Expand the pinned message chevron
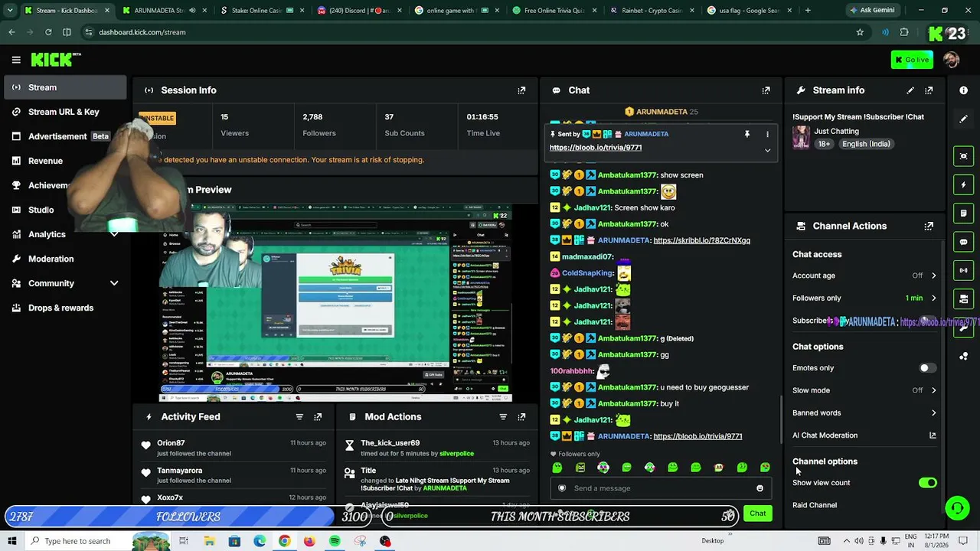The image size is (980, 551). [x=767, y=150]
